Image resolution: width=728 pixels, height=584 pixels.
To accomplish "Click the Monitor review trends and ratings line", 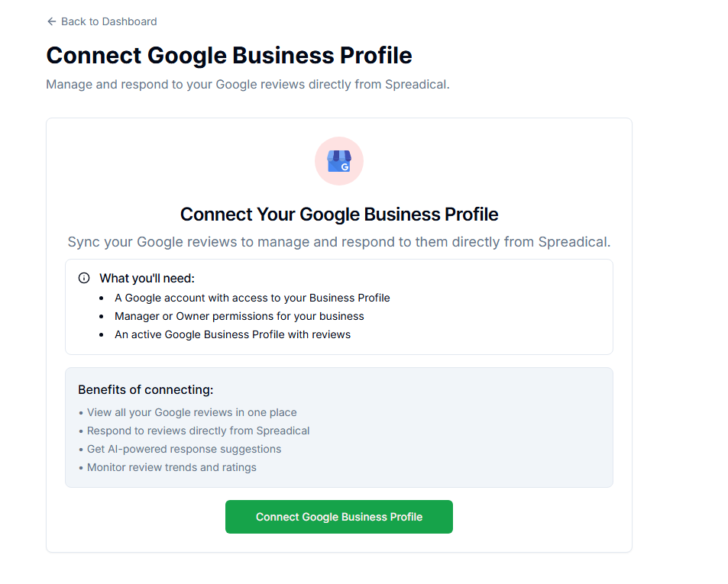I will tap(172, 467).
